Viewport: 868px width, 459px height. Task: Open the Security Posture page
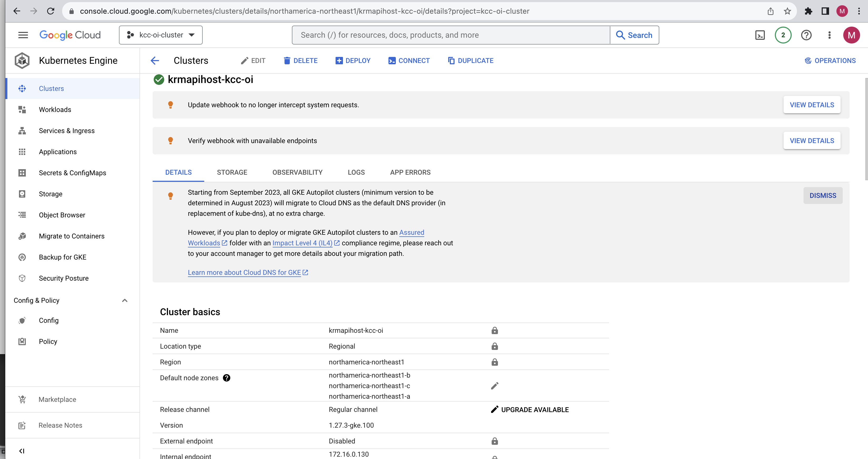[63, 278]
